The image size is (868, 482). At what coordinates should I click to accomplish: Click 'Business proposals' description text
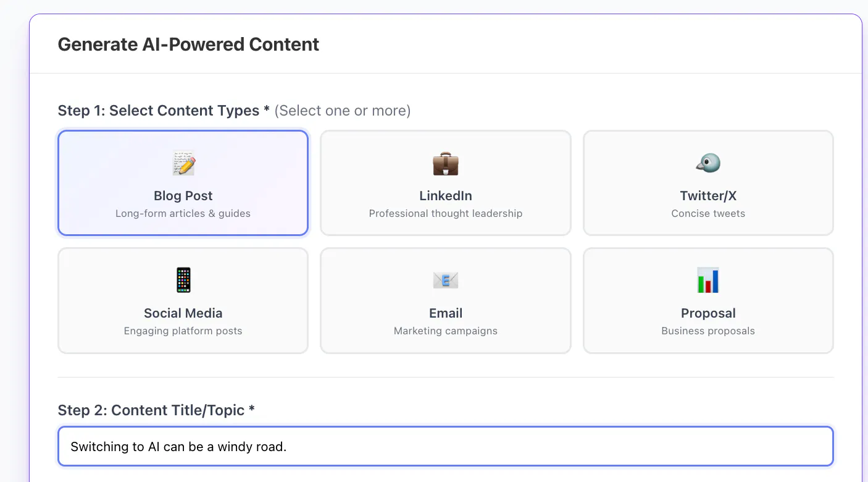[708, 331]
